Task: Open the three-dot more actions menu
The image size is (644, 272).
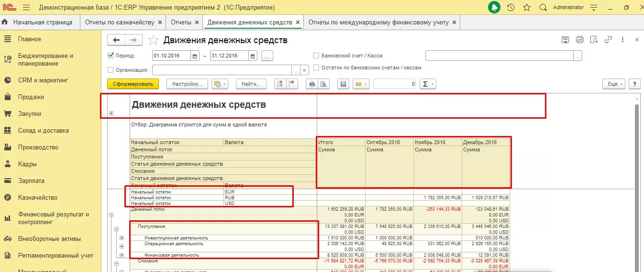Action: pyautogui.click(x=623, y=40)
